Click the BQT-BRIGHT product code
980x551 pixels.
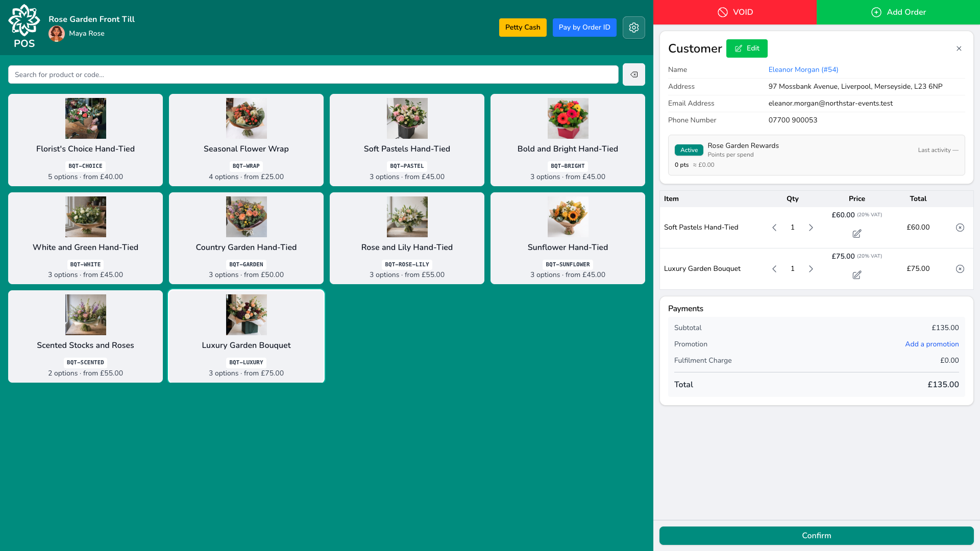568,166
